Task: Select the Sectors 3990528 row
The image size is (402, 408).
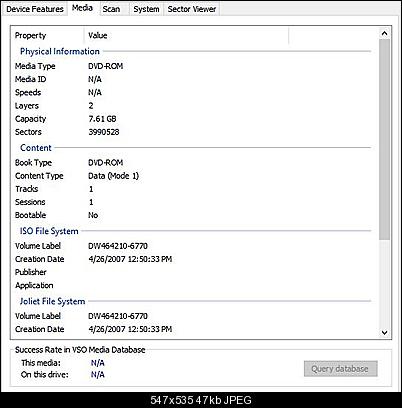Action: (x=193, y=132)
